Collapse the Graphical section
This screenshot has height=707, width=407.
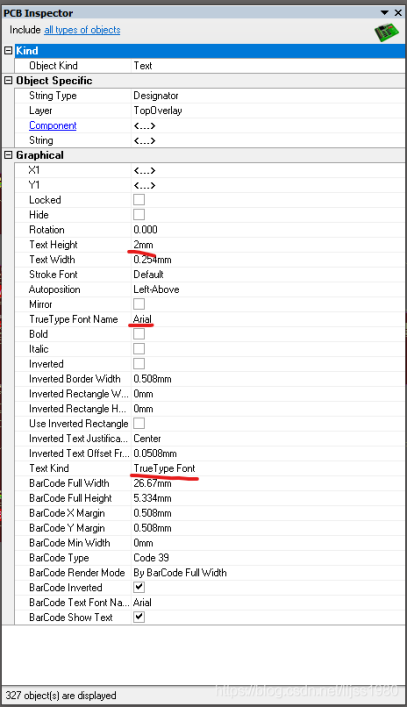[x=8, y=155]
